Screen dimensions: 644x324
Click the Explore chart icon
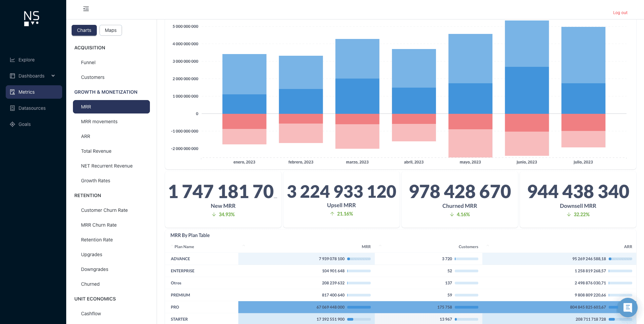[12, 60]
